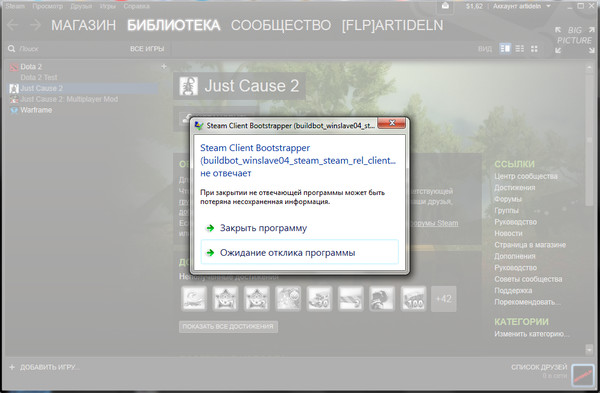
Task: Open the Форумы link
Action: (x=508, y=199)
